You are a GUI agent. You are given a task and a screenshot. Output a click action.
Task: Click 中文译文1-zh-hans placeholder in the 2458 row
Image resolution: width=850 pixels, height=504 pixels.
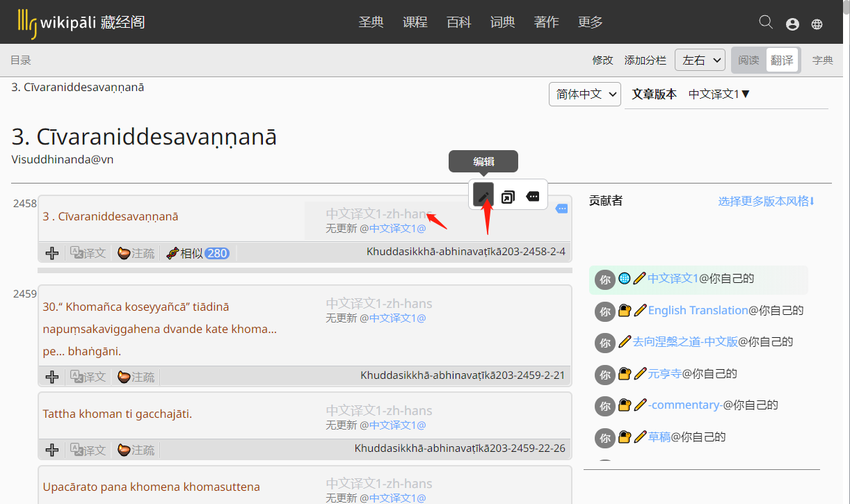379,213
